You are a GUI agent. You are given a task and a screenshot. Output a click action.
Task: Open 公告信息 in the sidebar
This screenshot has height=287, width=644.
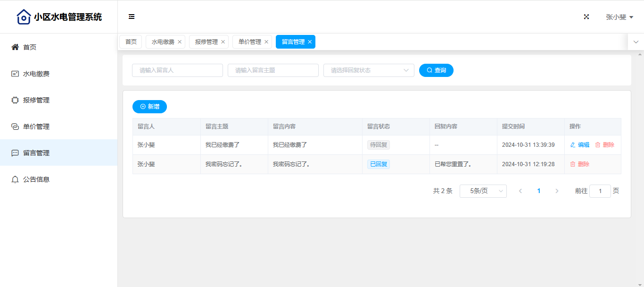point(36,179)
